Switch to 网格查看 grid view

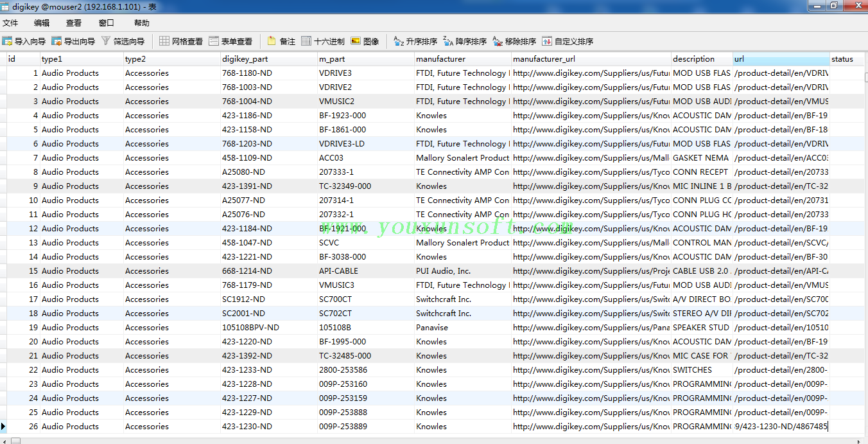tap(181, 41)
